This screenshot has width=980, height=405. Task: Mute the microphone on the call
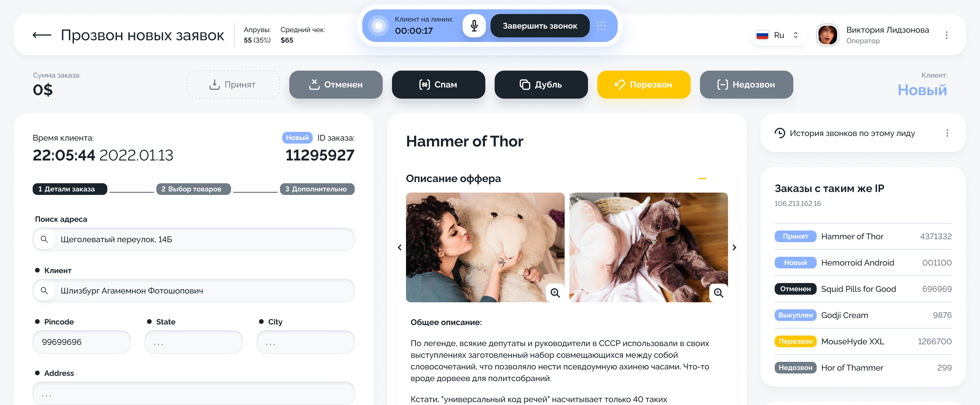[474, 26]
